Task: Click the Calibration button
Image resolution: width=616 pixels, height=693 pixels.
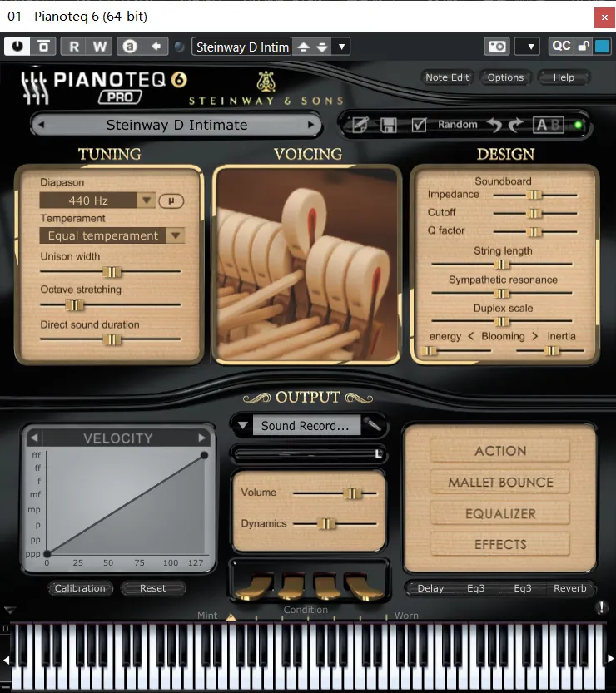Action: point(80,588)
